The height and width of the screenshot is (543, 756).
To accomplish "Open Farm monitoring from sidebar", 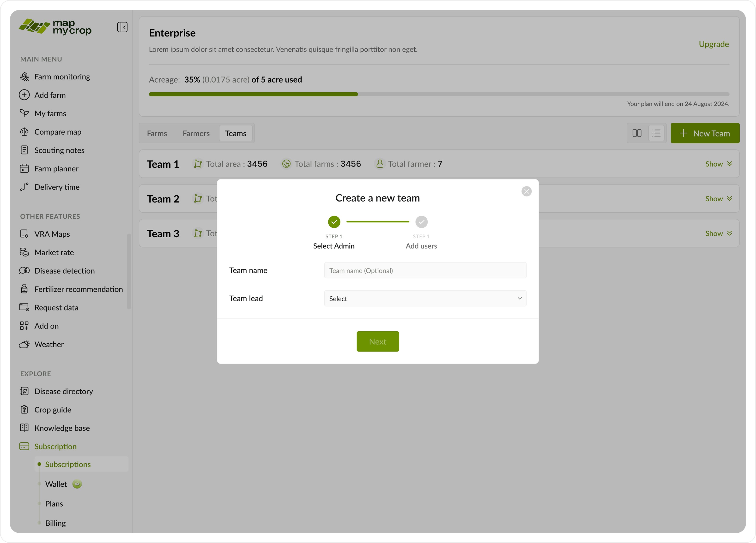I will [x=62, y=77].
